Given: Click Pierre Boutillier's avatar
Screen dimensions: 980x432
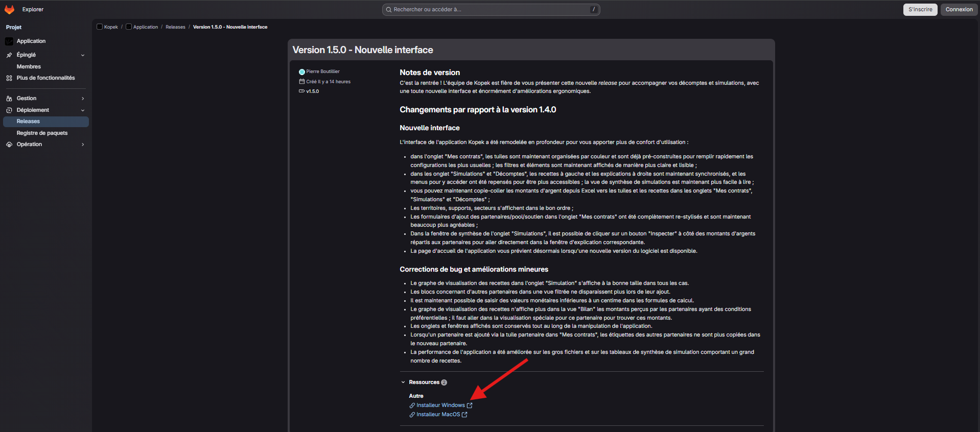Looking at the screenshot, I should (302, 72).
